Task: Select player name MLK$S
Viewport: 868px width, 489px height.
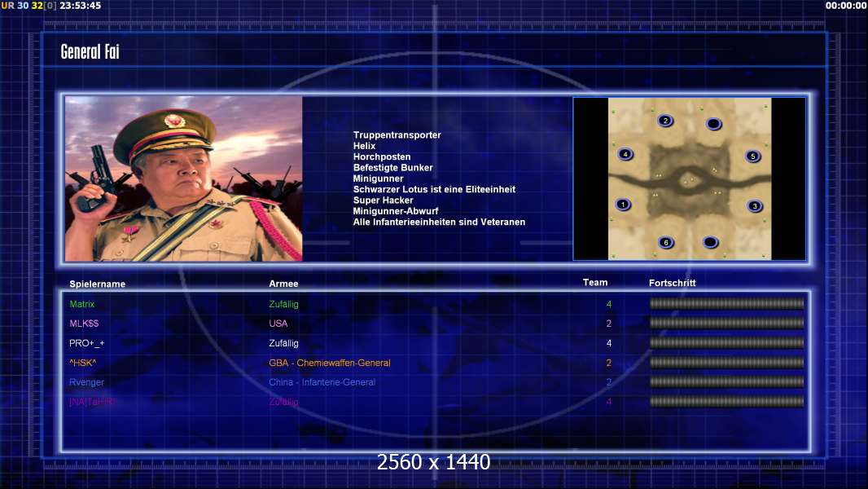Action: pyautogui.click(x=84, y=324)
